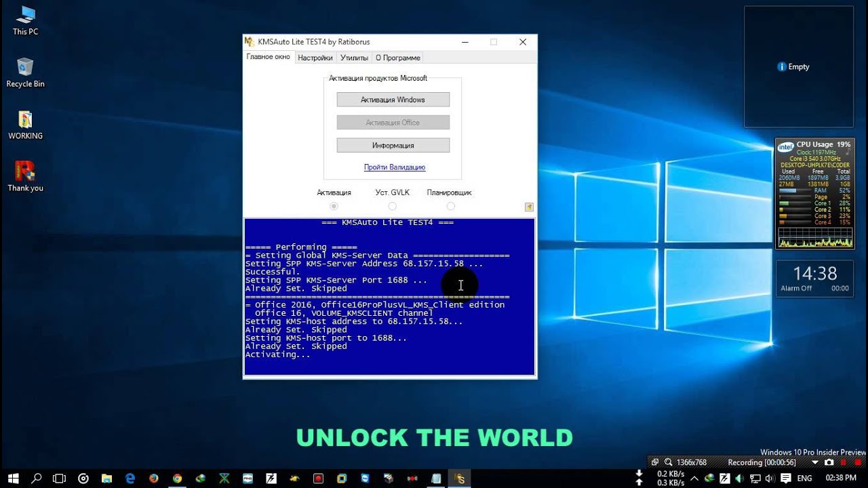Click the Активация Windows button
The image size is (868, 488).
coord(393,100)
